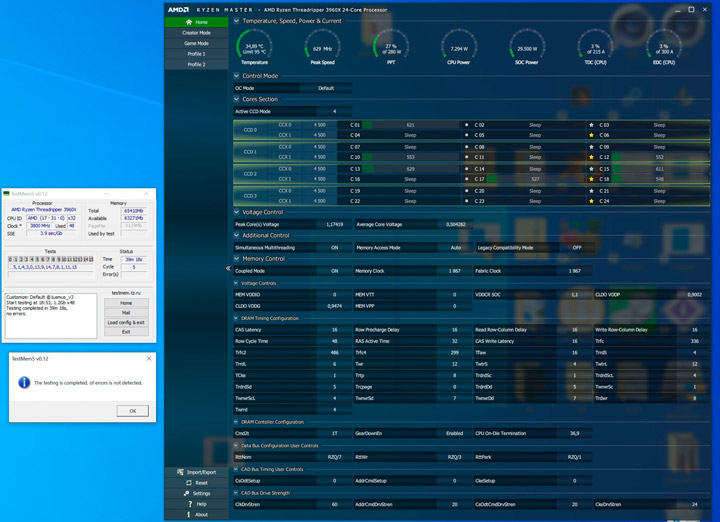Image resolution: width=720 pixels, height=522 pixels.
Task: Click the gold star beside core C 06
Action: (x=591, y=135)
